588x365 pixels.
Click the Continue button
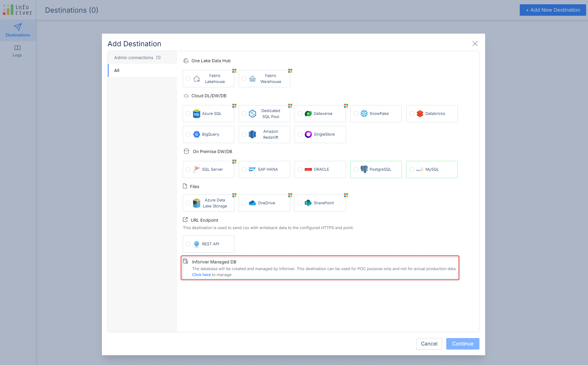tap(463, 344)
